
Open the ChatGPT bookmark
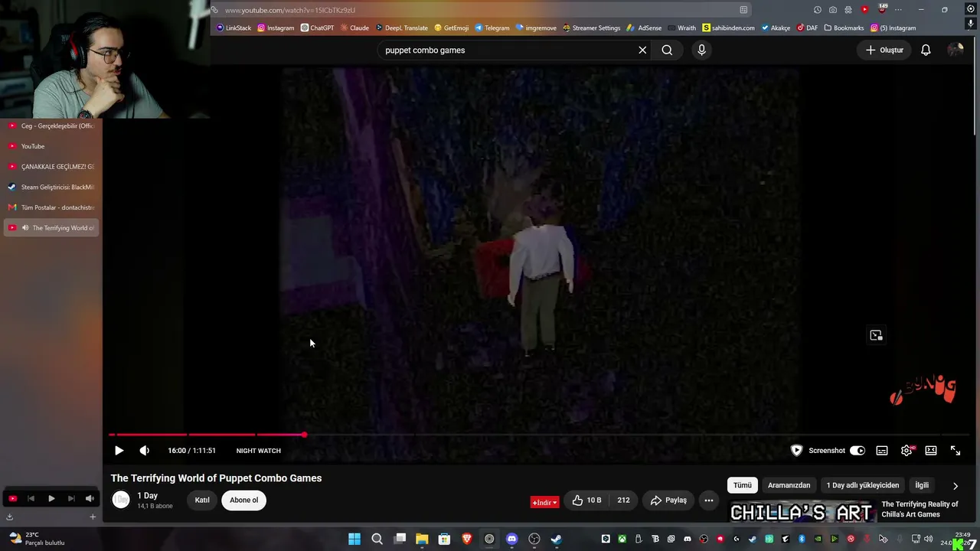317,28
